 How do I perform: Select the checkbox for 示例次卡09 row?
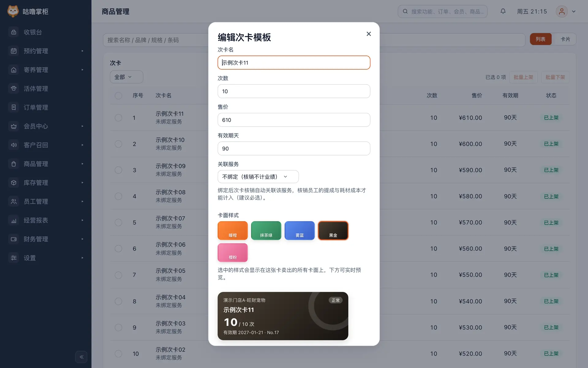point(118,170)
